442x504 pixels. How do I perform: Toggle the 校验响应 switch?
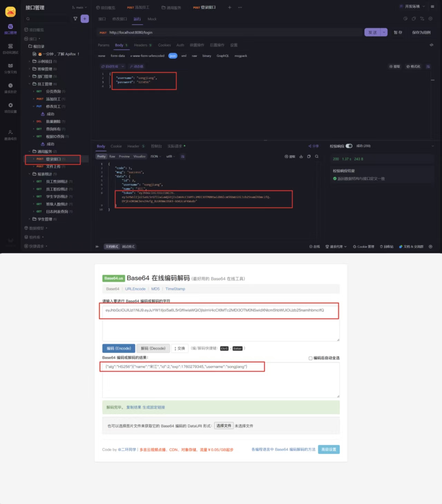(349, 146)
